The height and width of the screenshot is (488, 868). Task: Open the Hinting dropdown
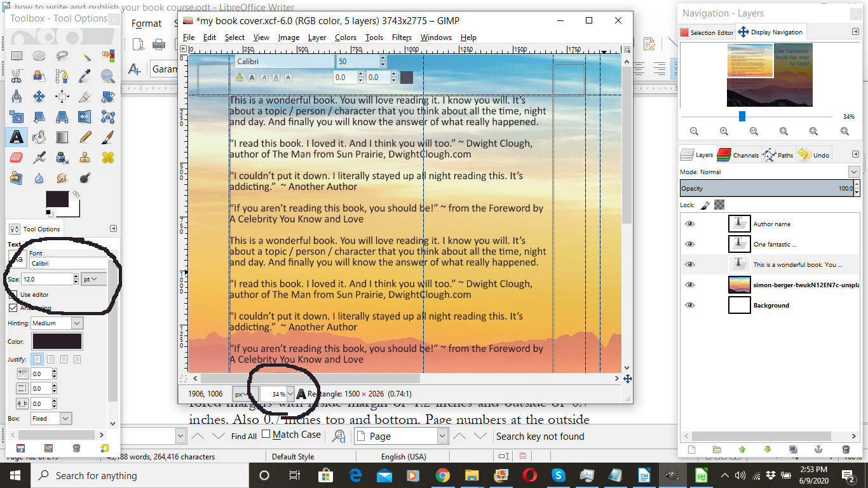click(x=77, y=323)
